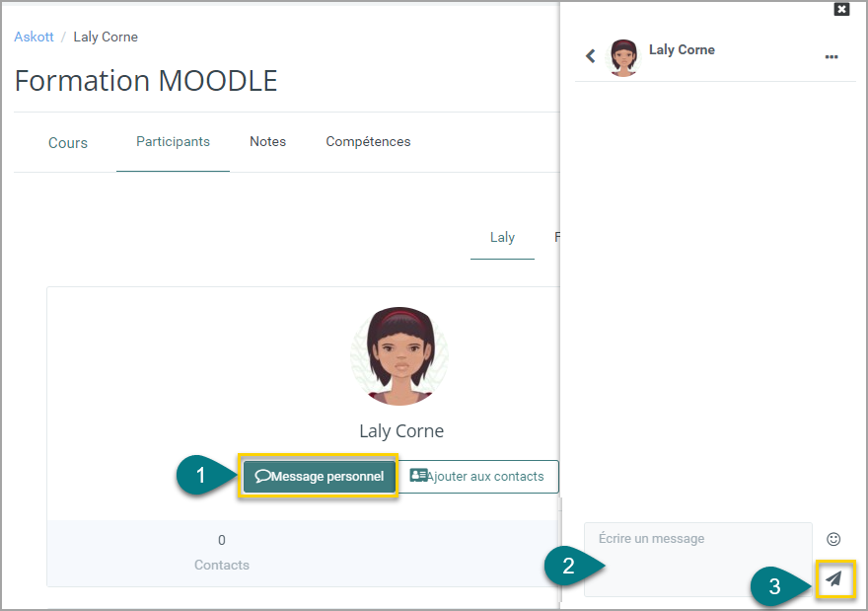The width and height of the screenshot is (868, 611).
Task: Click the Formation MOODLE course title
Action: click(x=146, y=81)
